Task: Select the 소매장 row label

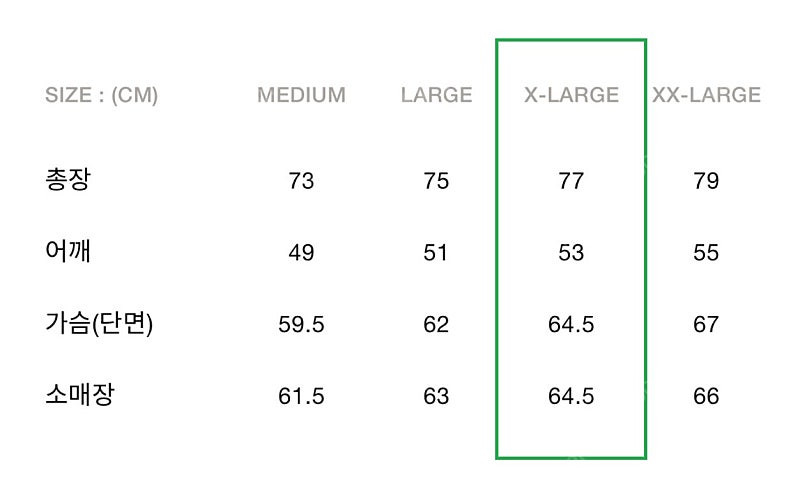Action: click(x=80, y=395)
